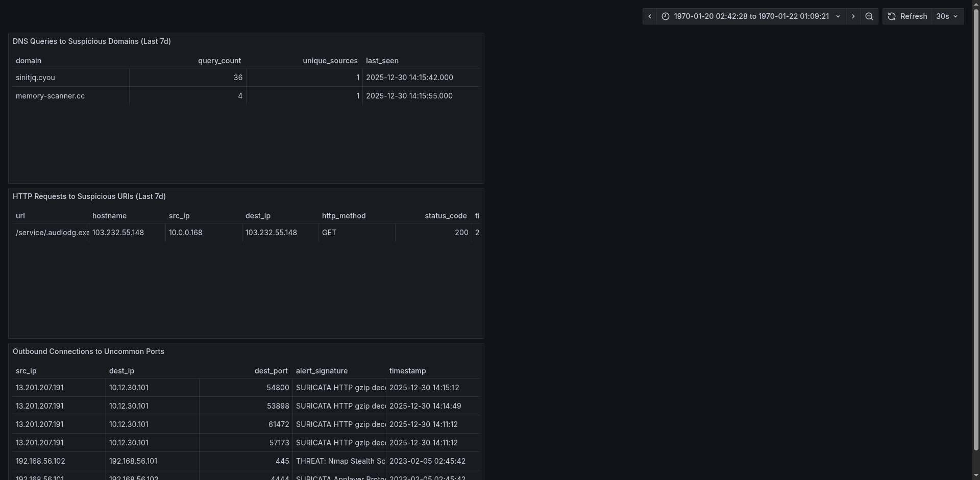Sort by query_count column header
The width and height of the screenshot is (980, 480).
(x=219, y=61)
